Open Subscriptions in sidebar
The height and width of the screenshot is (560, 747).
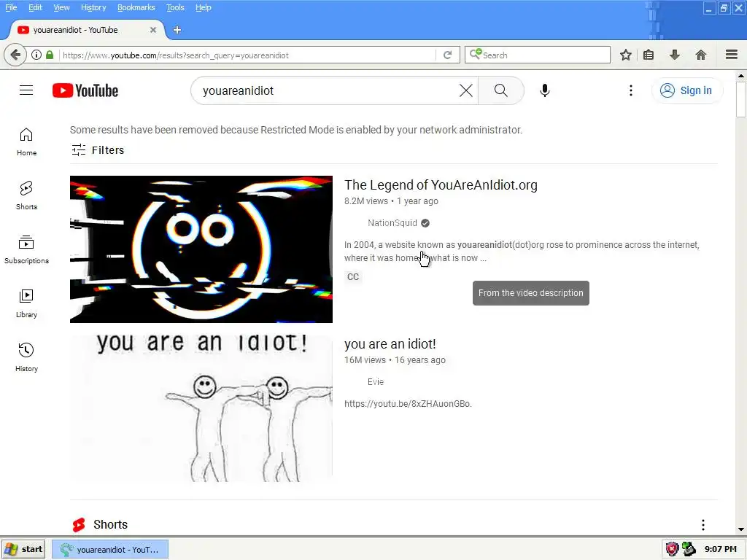click(26, 249)
